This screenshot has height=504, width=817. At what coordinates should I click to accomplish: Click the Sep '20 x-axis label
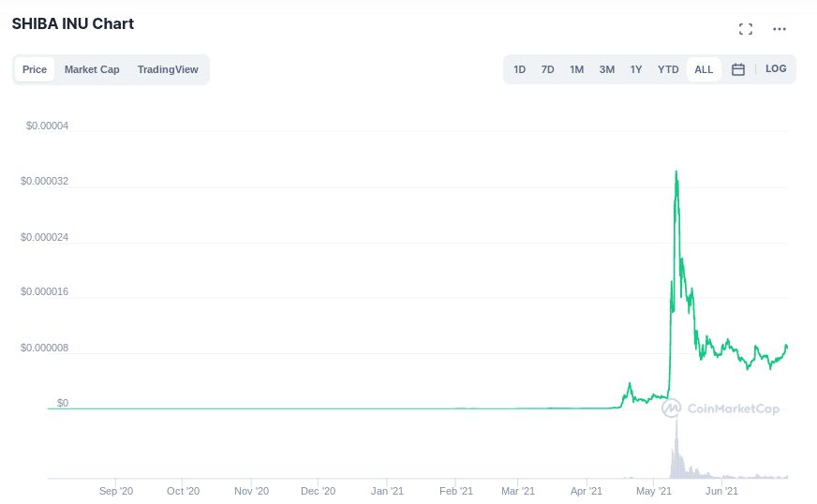click(116, 491)
